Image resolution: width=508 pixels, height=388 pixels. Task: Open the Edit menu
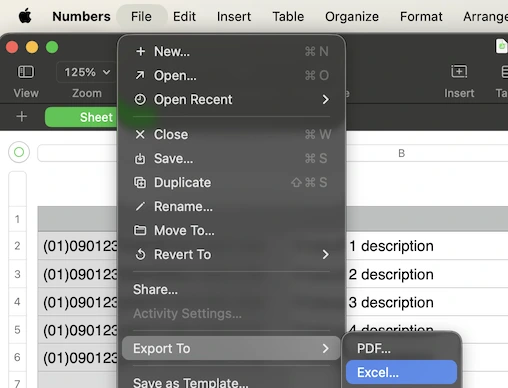(x=184, y=16)
